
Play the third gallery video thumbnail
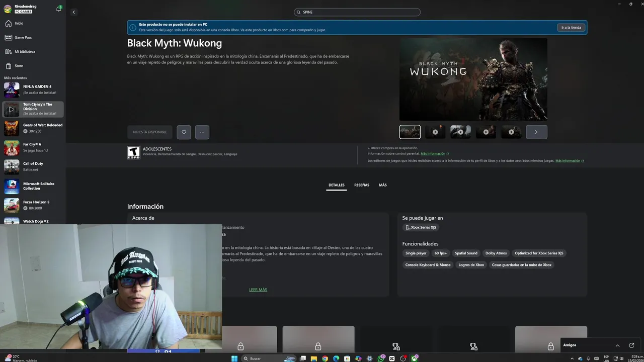point(460,132)
